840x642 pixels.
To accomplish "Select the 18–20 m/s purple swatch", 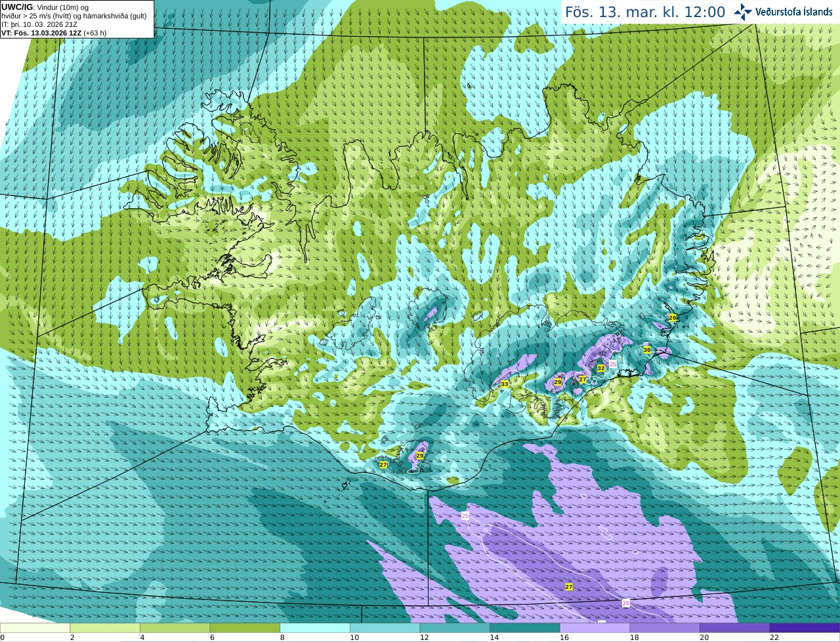I will click(665, 628).
